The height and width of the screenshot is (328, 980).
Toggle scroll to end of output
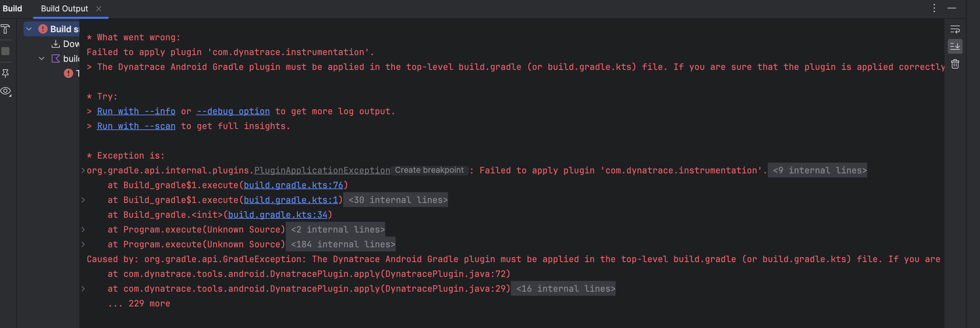955,46
